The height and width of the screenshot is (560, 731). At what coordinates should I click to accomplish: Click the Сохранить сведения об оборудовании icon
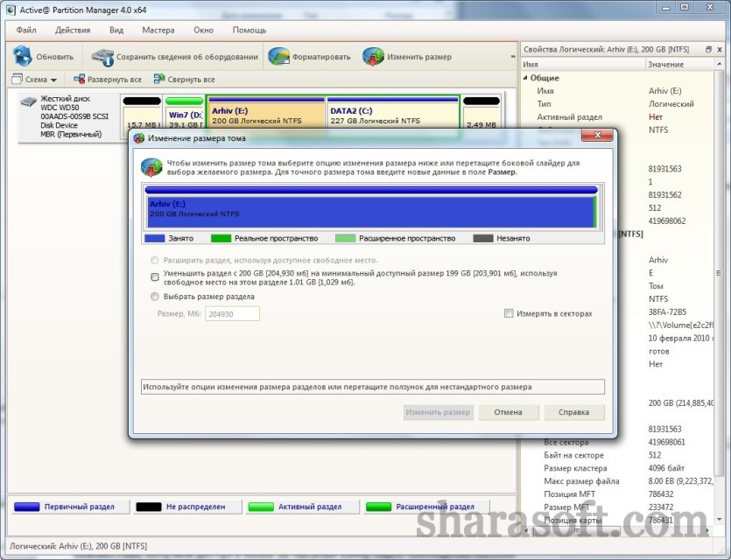[102, 57]
